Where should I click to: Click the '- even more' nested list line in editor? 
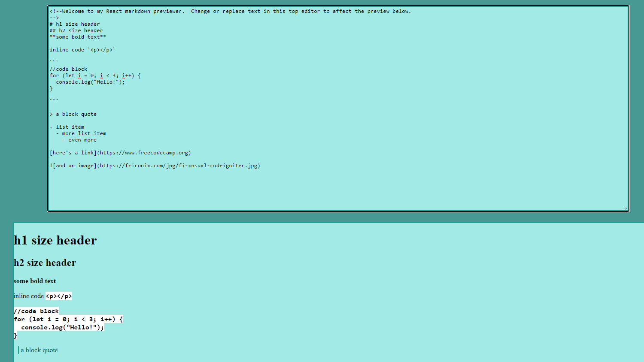coord(79,139)
